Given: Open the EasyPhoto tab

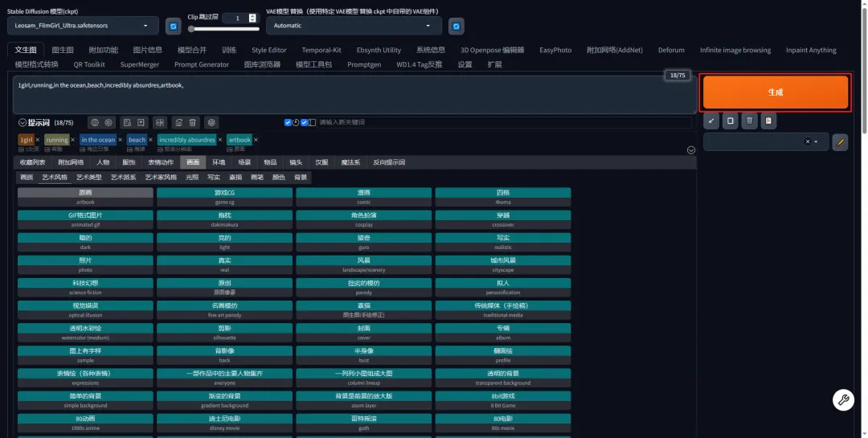Looking at the screenshot, I should (555, 50).
